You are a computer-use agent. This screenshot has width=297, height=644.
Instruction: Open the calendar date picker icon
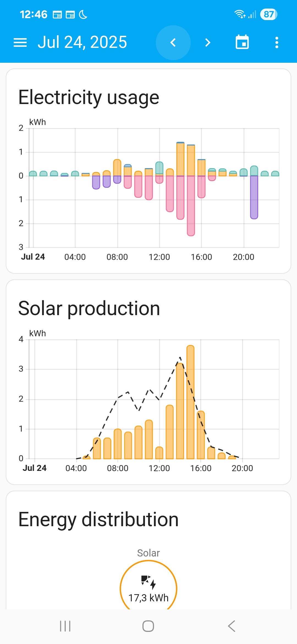242,43
